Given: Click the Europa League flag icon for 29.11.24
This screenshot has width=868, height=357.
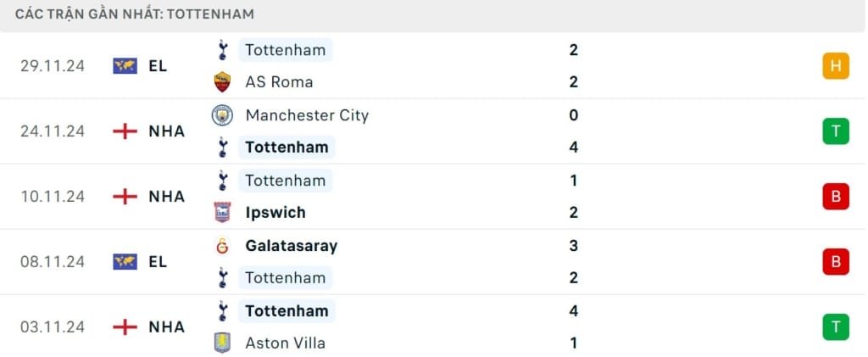Looking at the screenshot, I should (125, 66).
